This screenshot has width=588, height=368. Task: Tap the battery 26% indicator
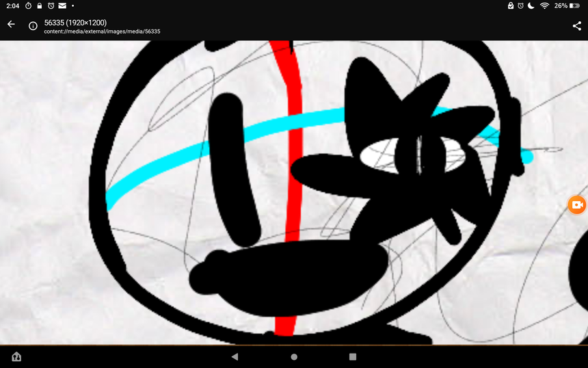(567, 5)
